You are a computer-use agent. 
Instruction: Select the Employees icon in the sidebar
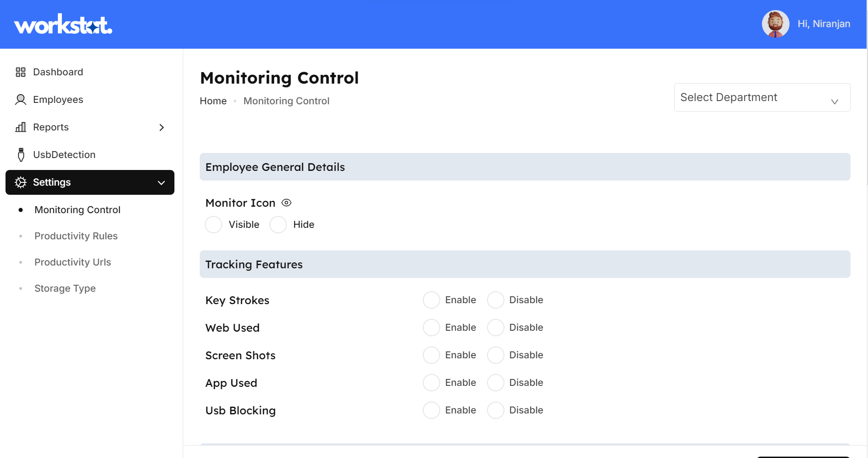[20, 99]
